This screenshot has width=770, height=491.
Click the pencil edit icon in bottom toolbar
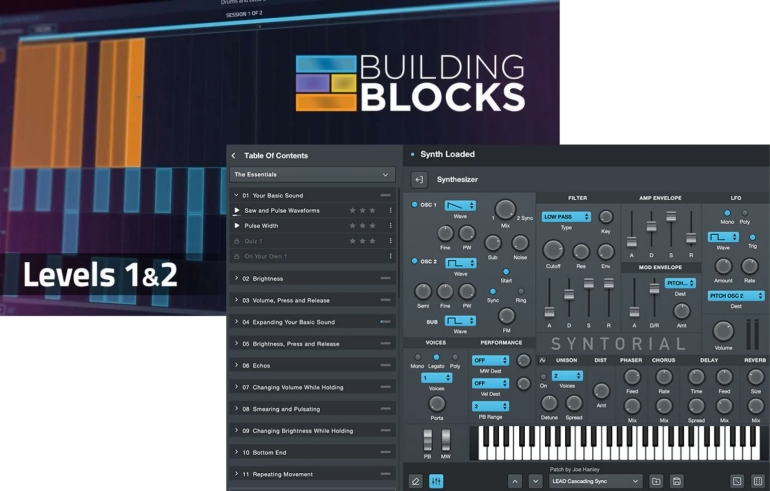point(415,481)
